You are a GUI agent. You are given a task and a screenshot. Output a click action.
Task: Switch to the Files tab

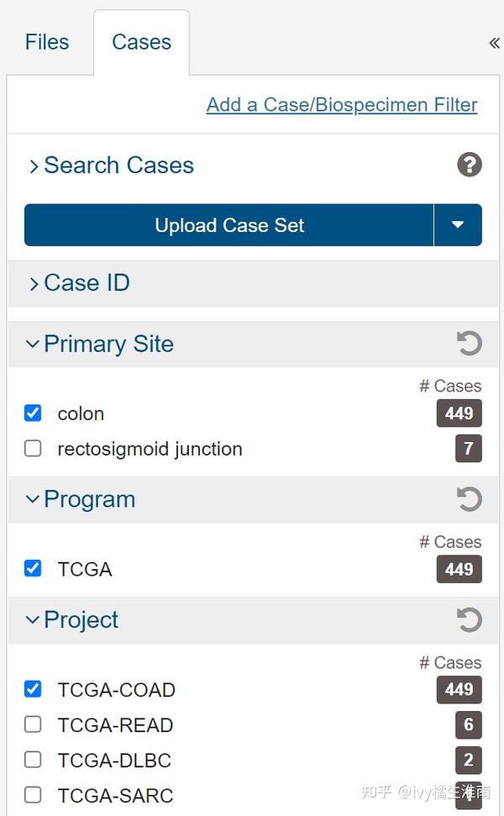[47, 42]
